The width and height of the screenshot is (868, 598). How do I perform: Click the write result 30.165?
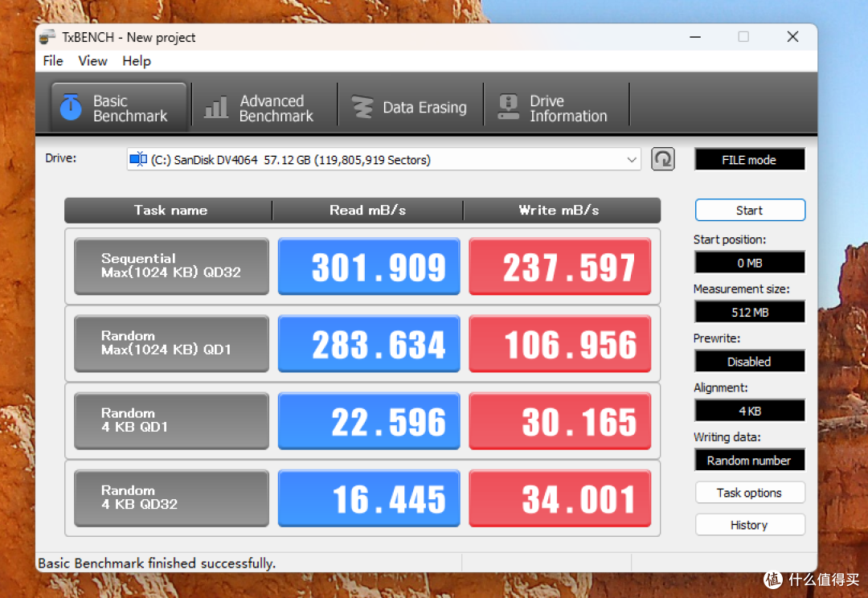559,421
